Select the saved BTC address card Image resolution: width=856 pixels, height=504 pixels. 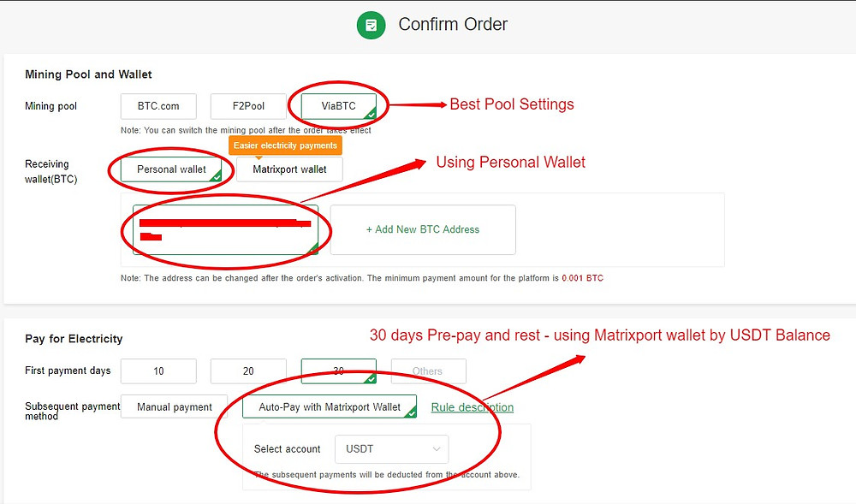225,229
